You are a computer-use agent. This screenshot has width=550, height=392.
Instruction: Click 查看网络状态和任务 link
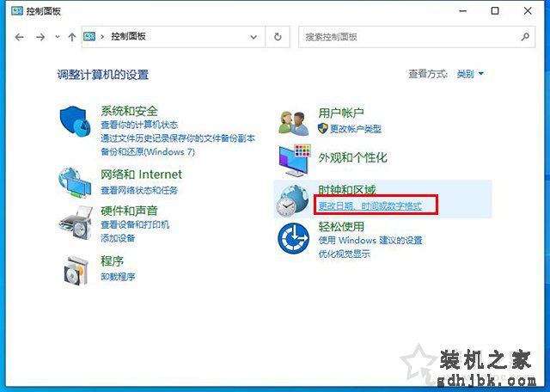(x=139, y=190)
